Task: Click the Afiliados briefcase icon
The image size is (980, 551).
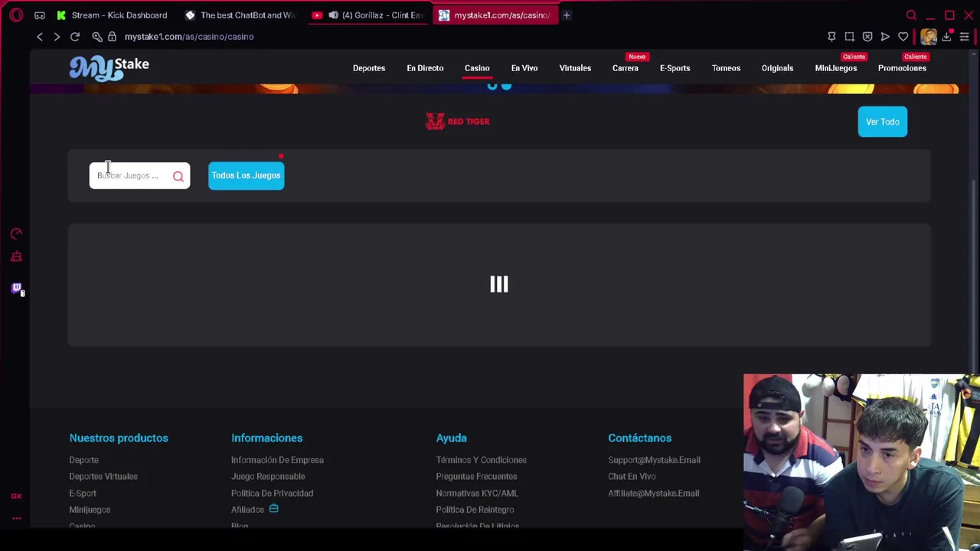Action: (x=273, y=509)
